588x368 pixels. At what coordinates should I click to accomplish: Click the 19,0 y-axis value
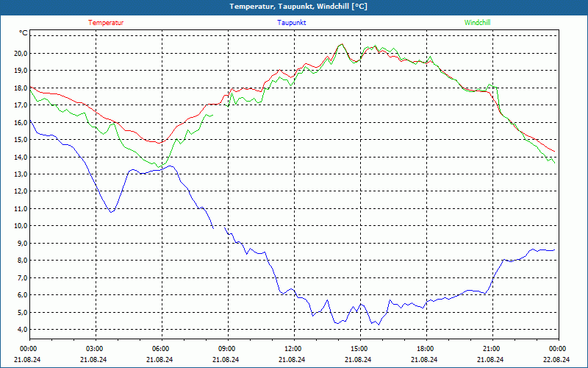click(21, 71)
